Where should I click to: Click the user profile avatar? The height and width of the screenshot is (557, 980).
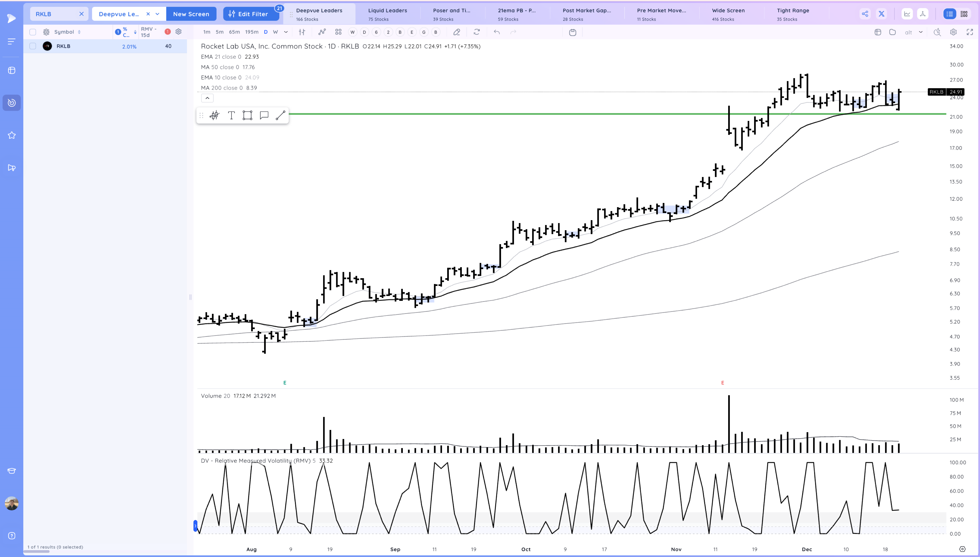click(x=12, y=504)
